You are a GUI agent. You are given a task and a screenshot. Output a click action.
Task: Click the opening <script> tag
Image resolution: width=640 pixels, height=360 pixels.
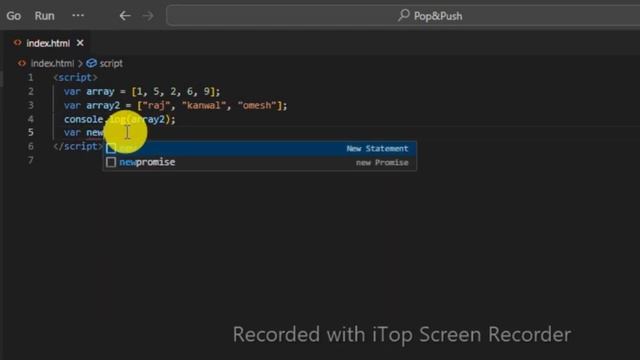point(76,77)
